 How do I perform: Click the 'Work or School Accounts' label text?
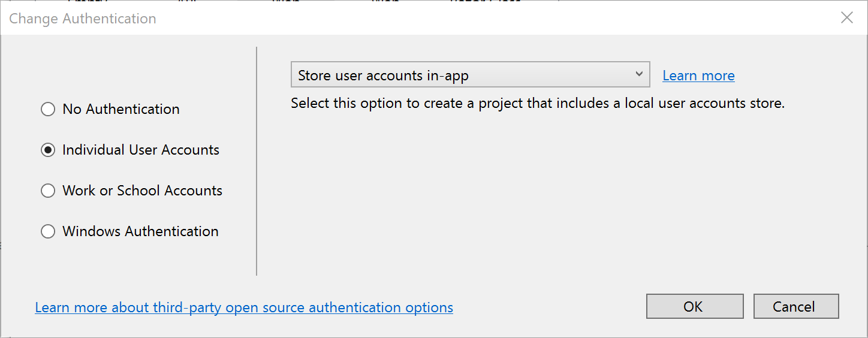pyautogui.click(x=142, y=191)
